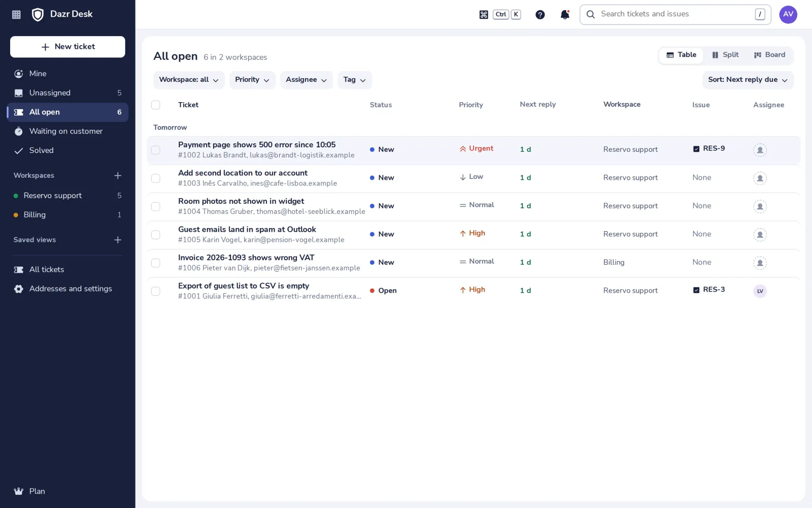Viewport: 812px width, 508px height.
Task: Click unassigned avatar on ticket #1003 row
Action: coord(760,178)
